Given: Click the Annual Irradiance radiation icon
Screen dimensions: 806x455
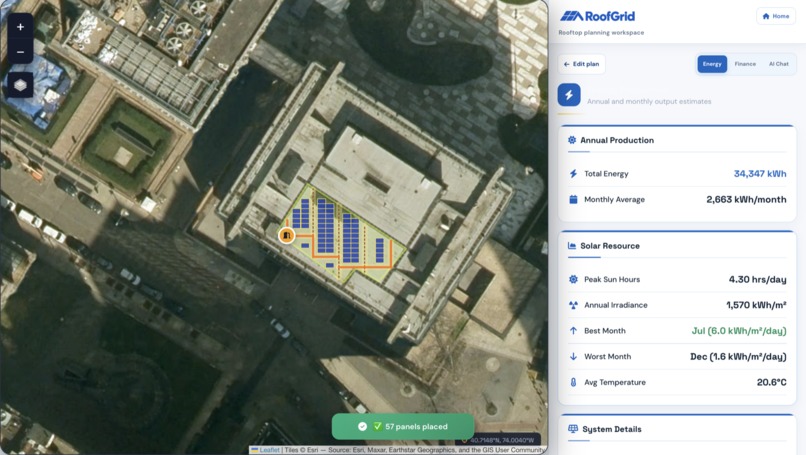Looking at the screenshot, I should coord(573,305).
